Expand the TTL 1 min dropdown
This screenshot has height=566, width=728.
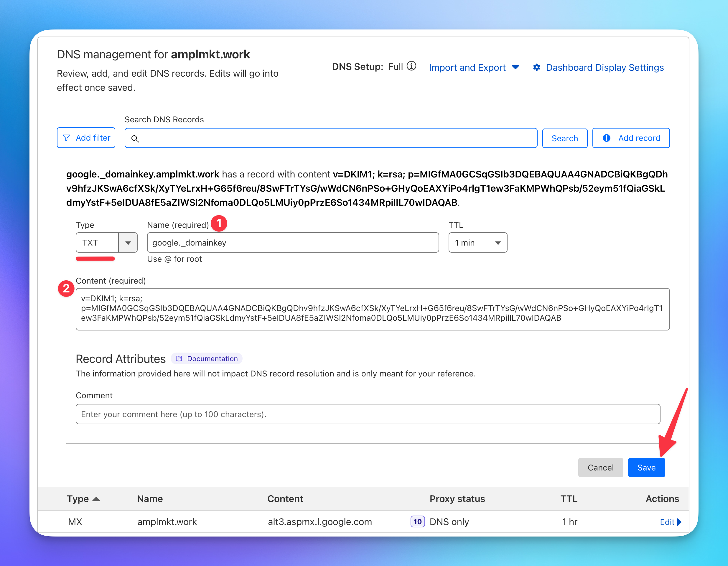(x=477, y=243)
